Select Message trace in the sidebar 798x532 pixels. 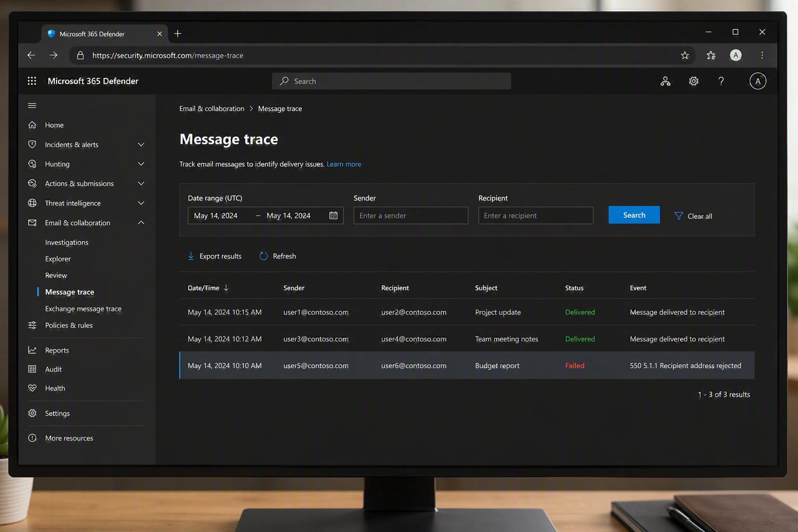click(70, 292)
